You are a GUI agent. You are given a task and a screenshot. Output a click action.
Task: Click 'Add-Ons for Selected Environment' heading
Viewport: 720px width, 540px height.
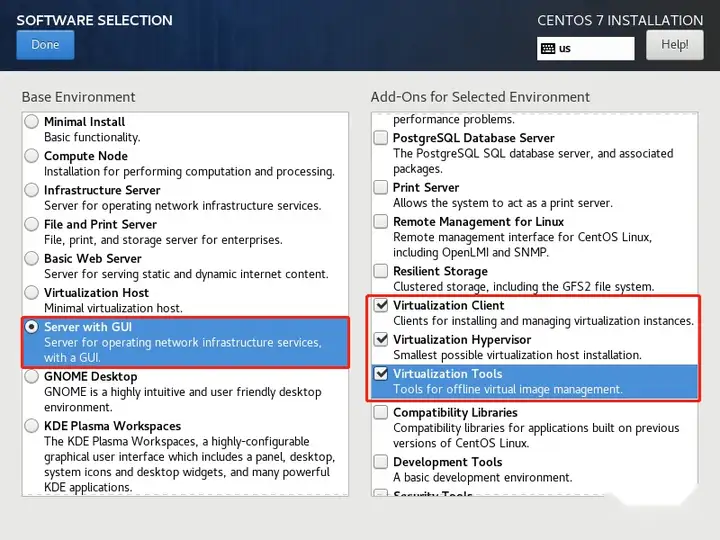click(480, 97)
